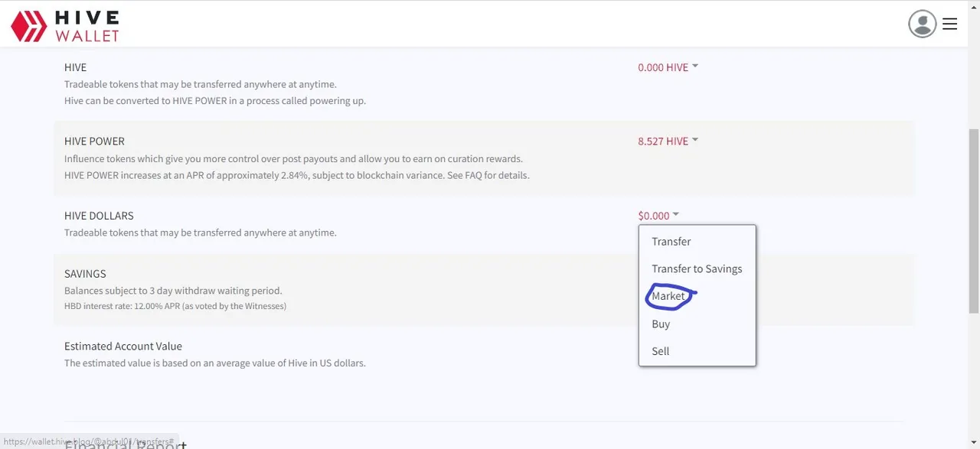The height and width of the screenshot is (449, 980).
Task: Click the HIVE WALLET title text
Action: (87, 26)
